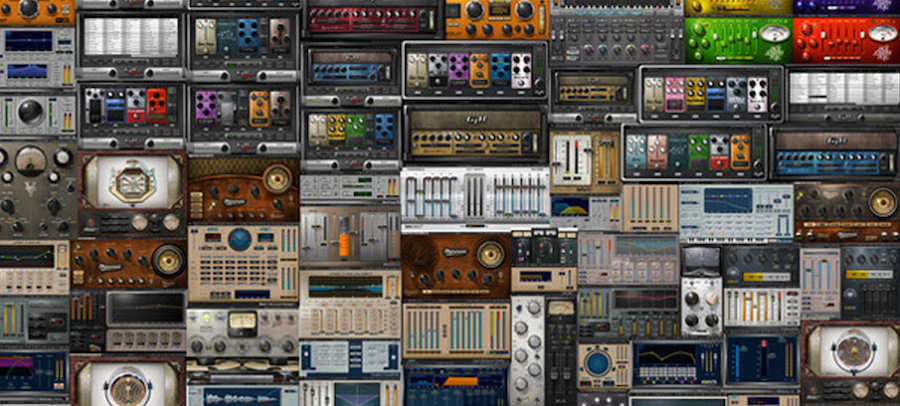The height and width of the screenshot is (406, 900).
Task: Click the octagonal gold microphone graphic
Action: tap(133, 181)
